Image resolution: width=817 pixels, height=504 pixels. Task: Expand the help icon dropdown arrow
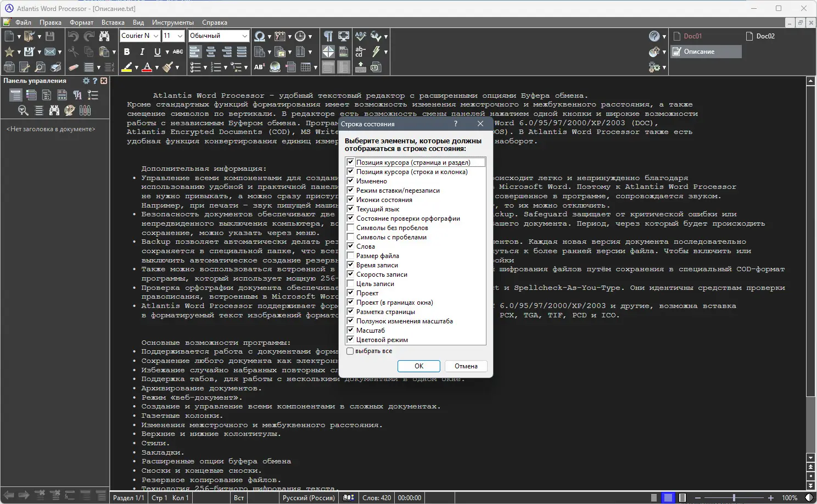coord(664,37)
